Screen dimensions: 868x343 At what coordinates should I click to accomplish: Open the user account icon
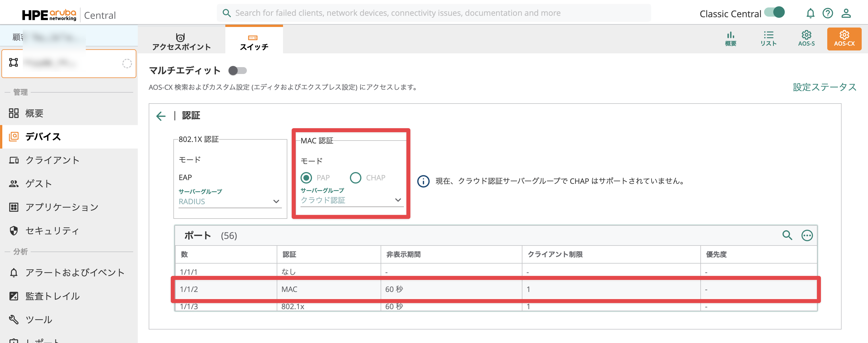point(846,13)
